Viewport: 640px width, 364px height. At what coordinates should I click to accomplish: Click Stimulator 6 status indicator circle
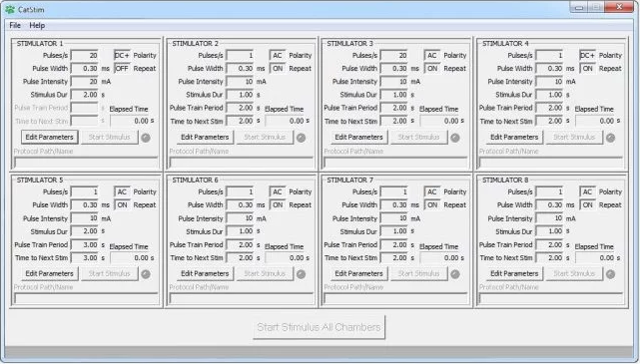[302, 274]
